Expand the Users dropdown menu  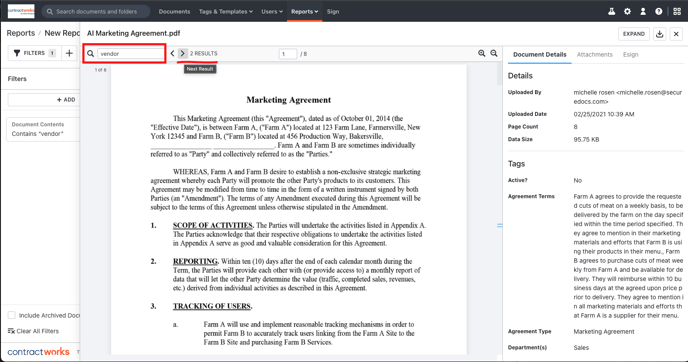272,11
